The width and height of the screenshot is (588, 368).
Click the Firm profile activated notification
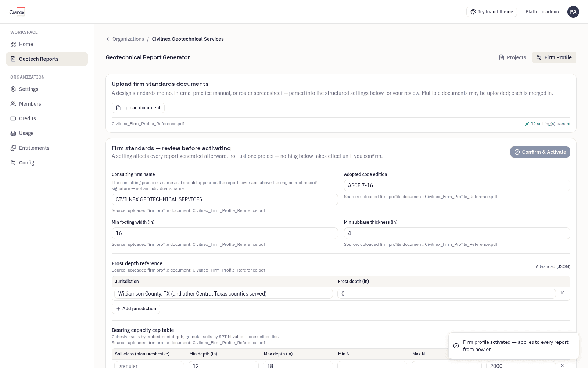coord(514,346)
